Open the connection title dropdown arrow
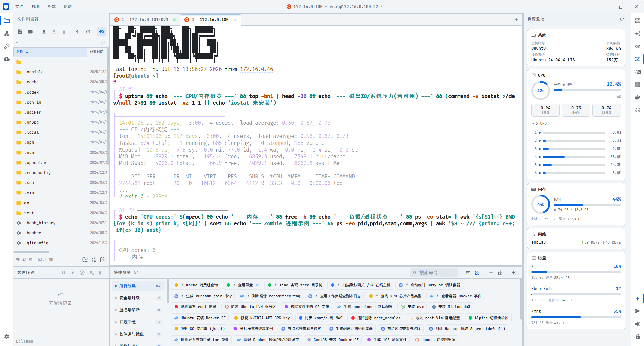The height and width of the screenshot is (346, 644). [382, 6]
